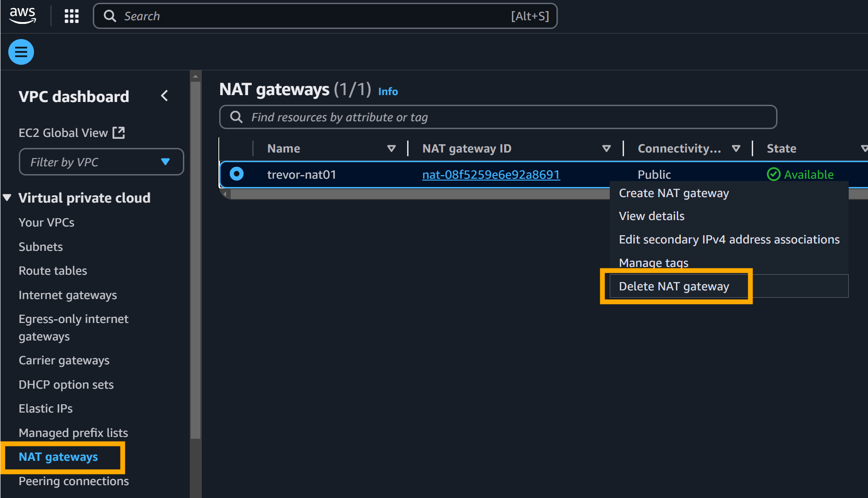Select View details in the context menu
Viewport: 868px width, 498px height.
[x=651, y=216]
